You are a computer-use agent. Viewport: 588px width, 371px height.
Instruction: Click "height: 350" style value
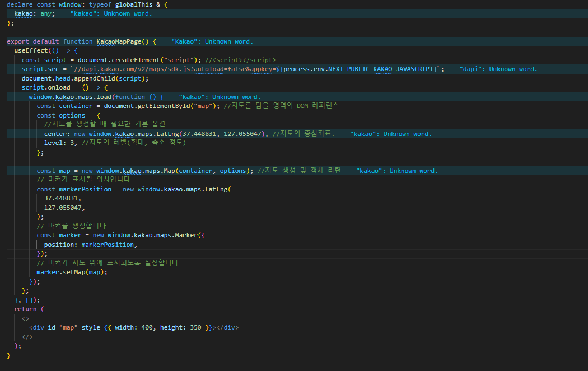point(181,327)
